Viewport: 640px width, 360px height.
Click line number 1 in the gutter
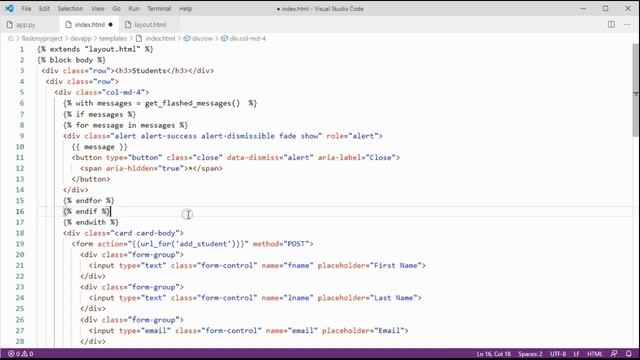click(22, 49)
